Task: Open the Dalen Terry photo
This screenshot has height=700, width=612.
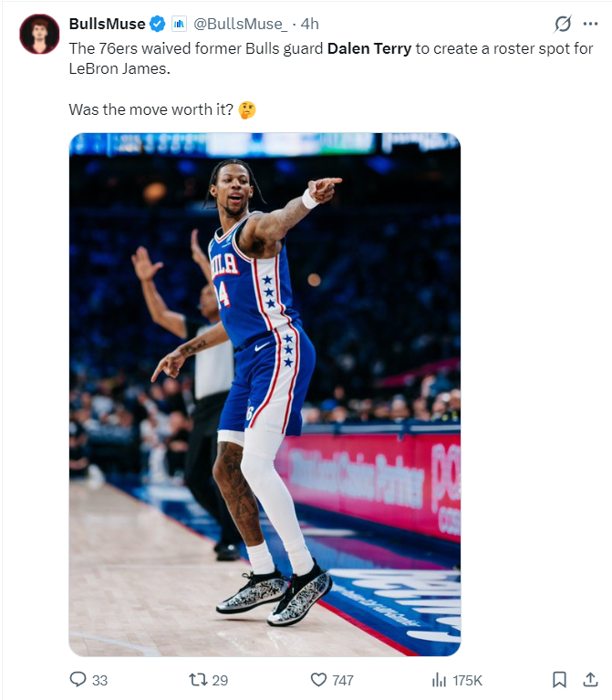Action: [x=265, y=394]
